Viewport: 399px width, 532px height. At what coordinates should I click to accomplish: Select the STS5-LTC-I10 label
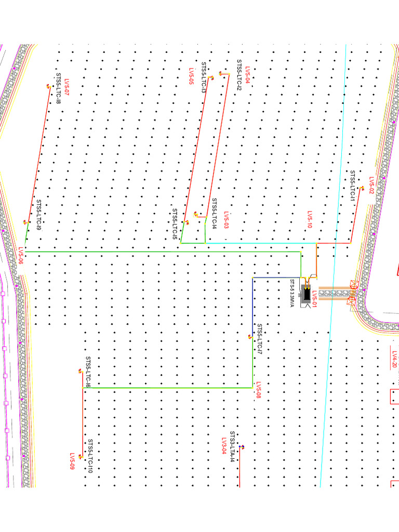(x=90, y=456)
